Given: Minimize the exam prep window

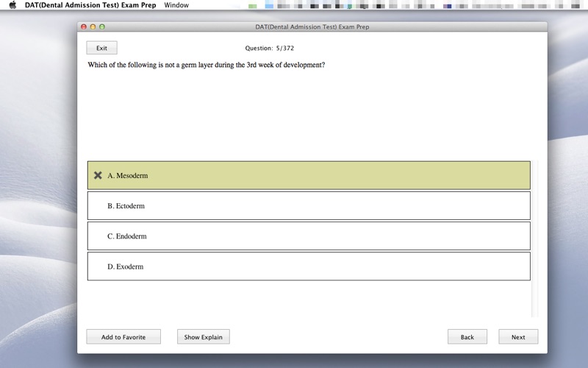Looking at the screenshot, I should coord(93,26).
